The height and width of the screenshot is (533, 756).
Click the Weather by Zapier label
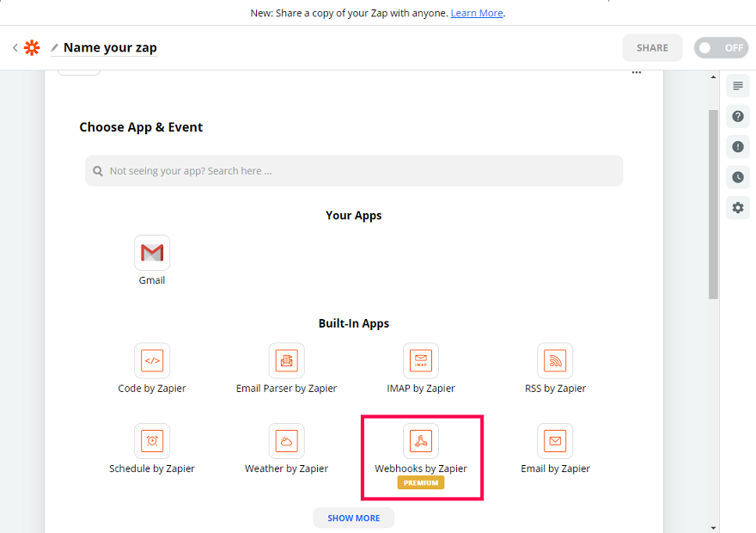coord(286,469)
